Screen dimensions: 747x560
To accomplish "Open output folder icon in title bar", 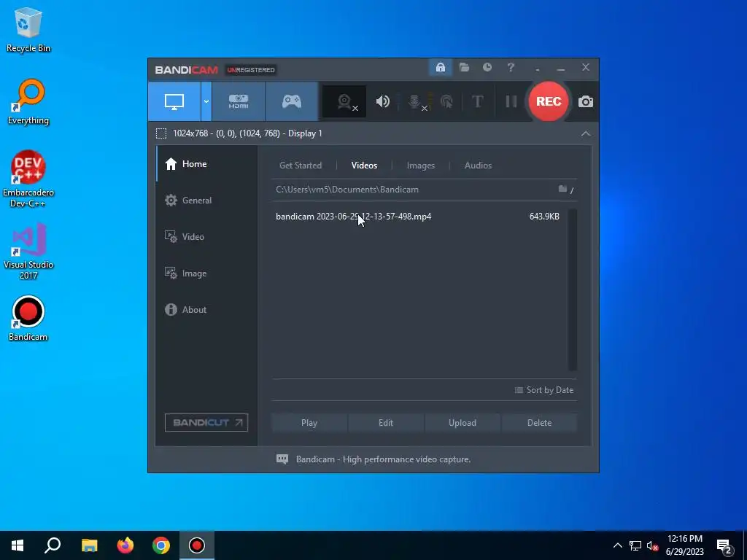I will pyautogui.click(x=464, y=68).
